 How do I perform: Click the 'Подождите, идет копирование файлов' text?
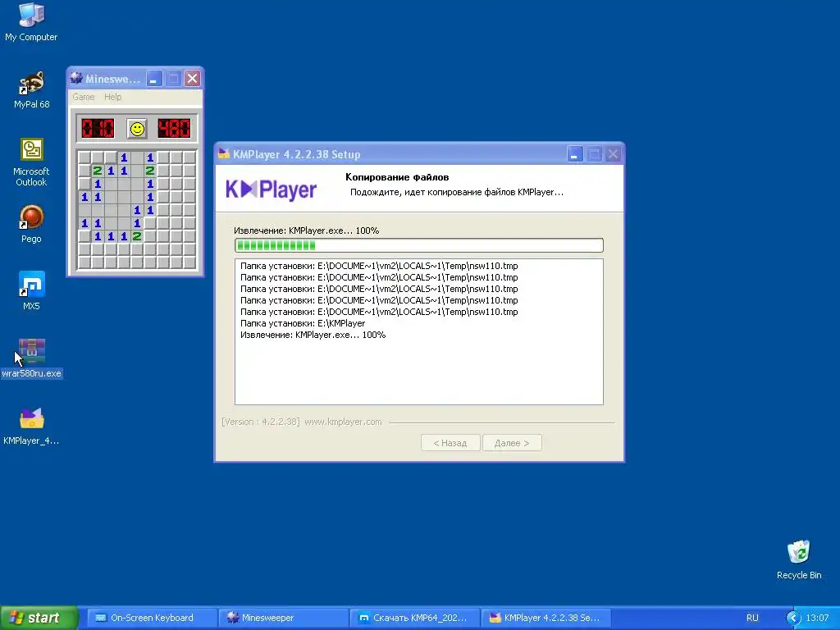(456, 192)
